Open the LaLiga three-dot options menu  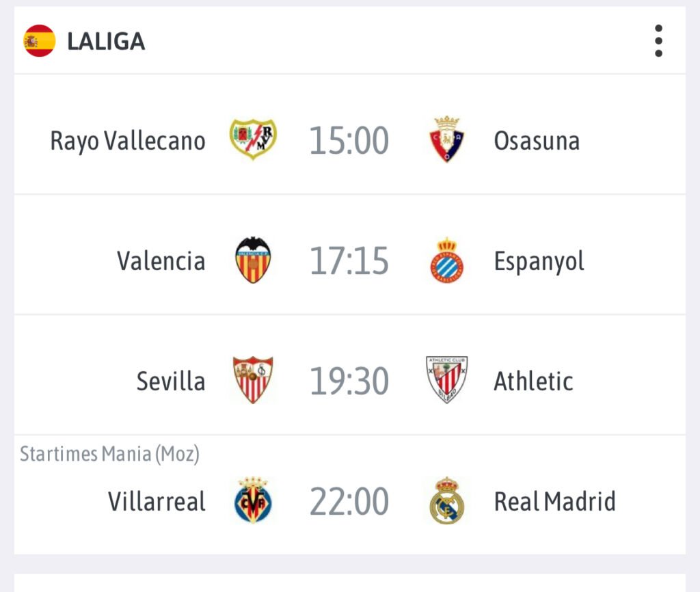coord(658,41)
